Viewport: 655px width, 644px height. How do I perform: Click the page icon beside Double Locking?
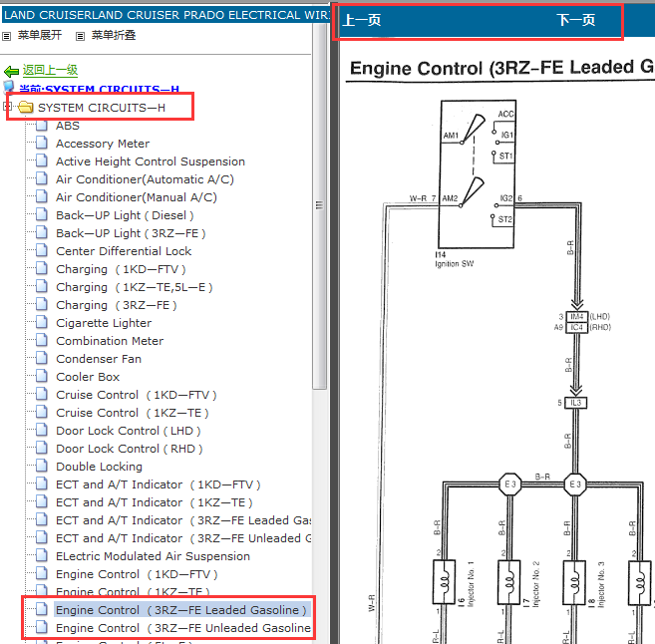tap(41, 467)
